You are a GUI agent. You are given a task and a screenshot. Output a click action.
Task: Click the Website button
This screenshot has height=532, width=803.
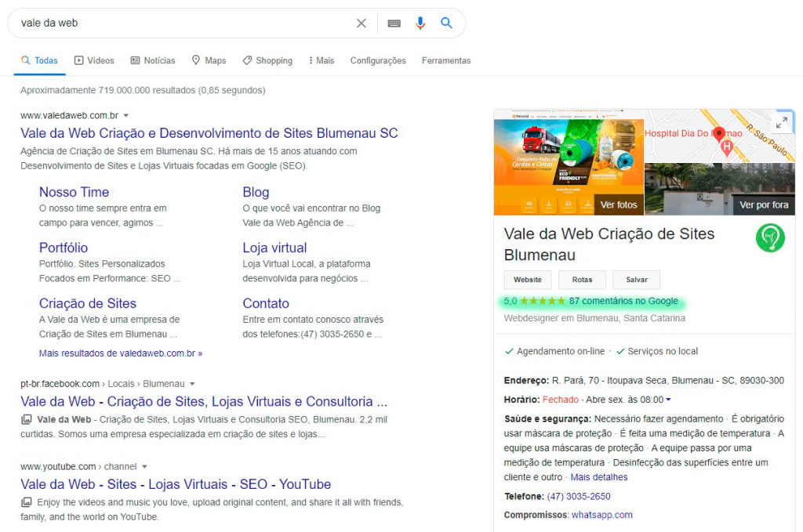(528, 280)
